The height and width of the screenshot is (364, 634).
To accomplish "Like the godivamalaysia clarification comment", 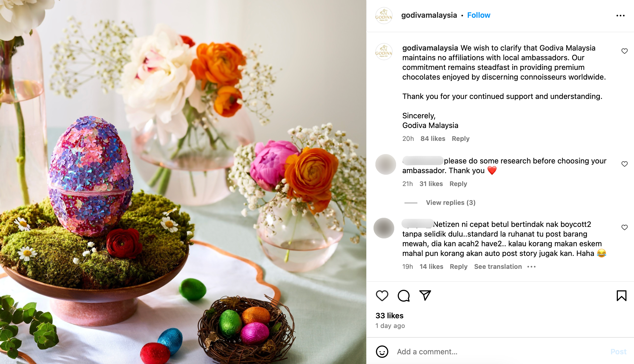I will [x=624, y=51].
